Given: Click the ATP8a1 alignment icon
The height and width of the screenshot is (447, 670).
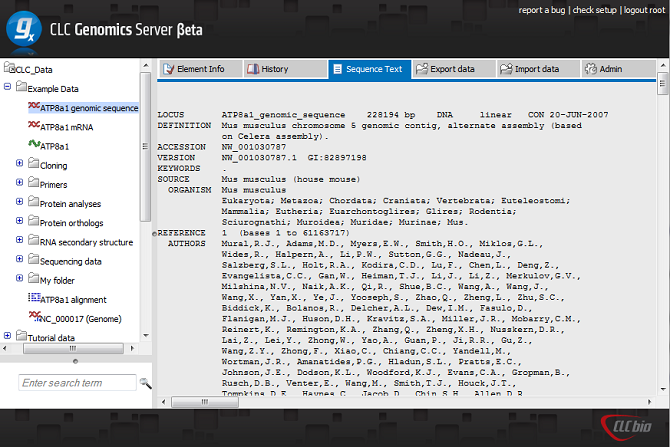Looking at the screenshot, I should [33, 298].
